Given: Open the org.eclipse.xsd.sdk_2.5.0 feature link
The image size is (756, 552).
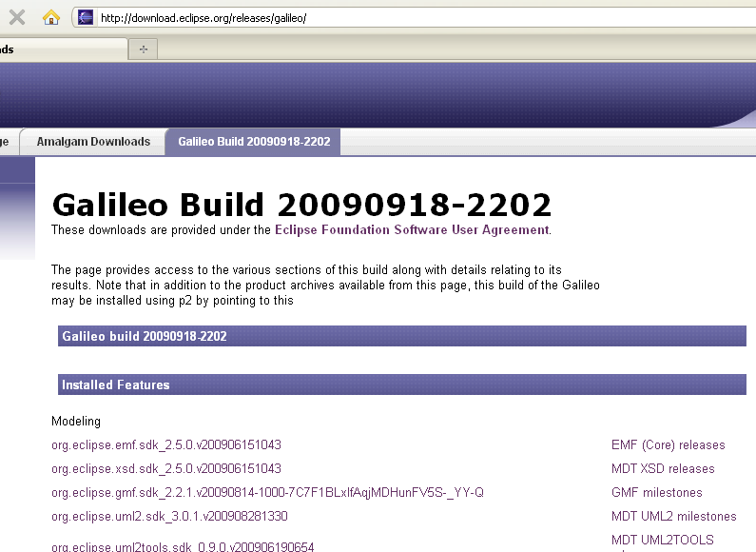Looking at the screenshot, I should (x=166, y=468).
